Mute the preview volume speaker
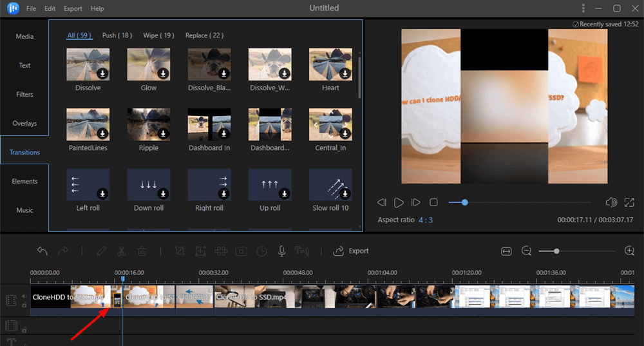 [611, 202]
